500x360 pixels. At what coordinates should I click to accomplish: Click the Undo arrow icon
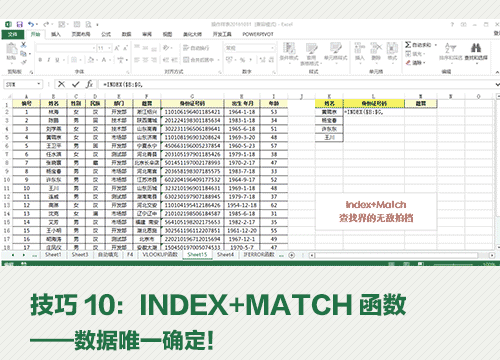[x=31, y=24]
